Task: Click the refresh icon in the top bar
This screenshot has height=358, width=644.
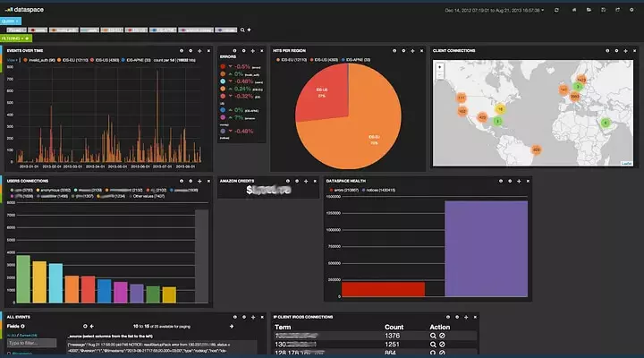Action: [557, 10]
